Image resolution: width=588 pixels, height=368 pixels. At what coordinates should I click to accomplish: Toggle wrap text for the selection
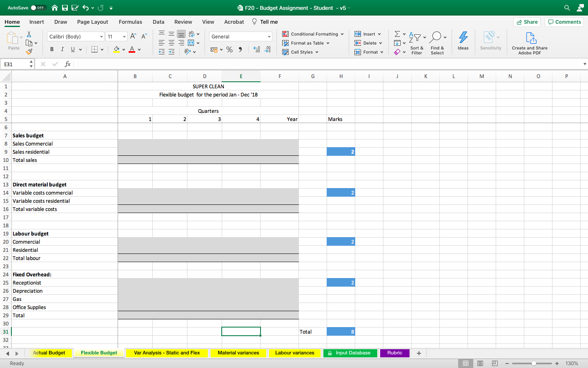point(192,34)
